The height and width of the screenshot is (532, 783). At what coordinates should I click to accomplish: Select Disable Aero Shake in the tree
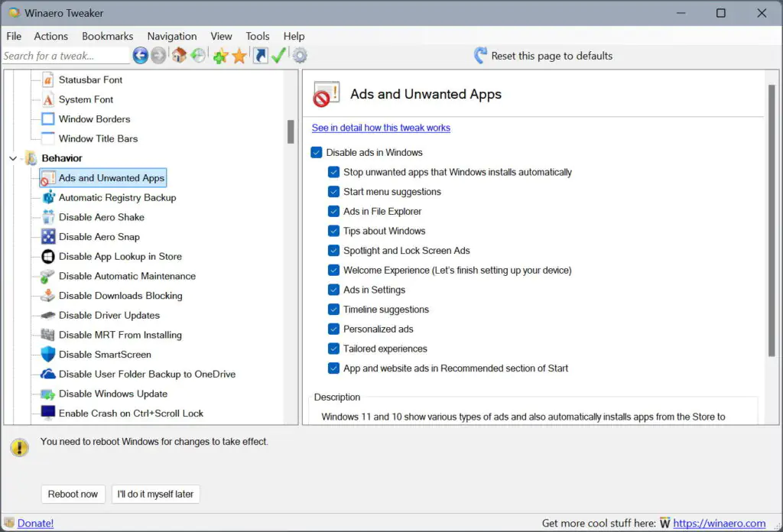[101, 217]
